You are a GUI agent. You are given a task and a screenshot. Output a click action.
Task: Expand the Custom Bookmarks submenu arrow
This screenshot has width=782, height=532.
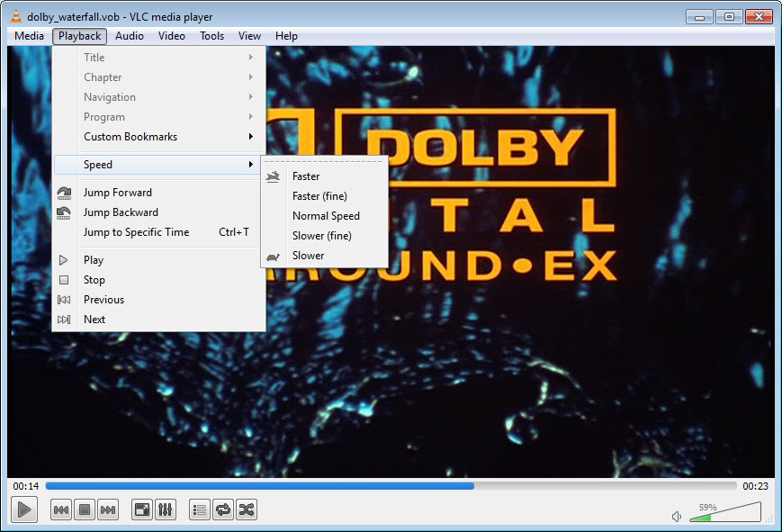(251, 137)
